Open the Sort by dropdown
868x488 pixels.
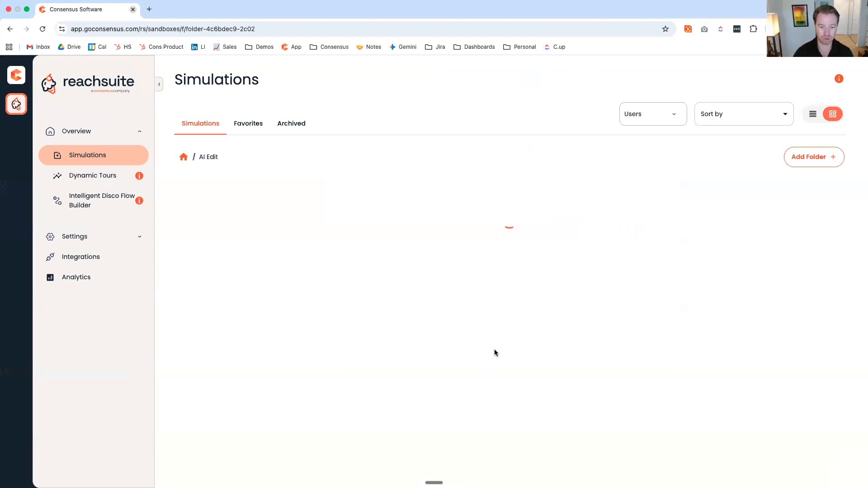(x=743, y=114)
